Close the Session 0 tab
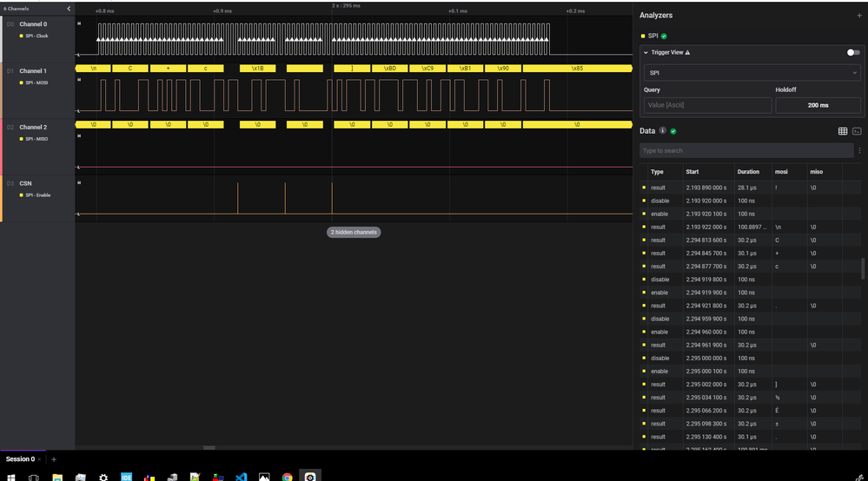This screenshot has height=481, width=868. coord(39,459)
